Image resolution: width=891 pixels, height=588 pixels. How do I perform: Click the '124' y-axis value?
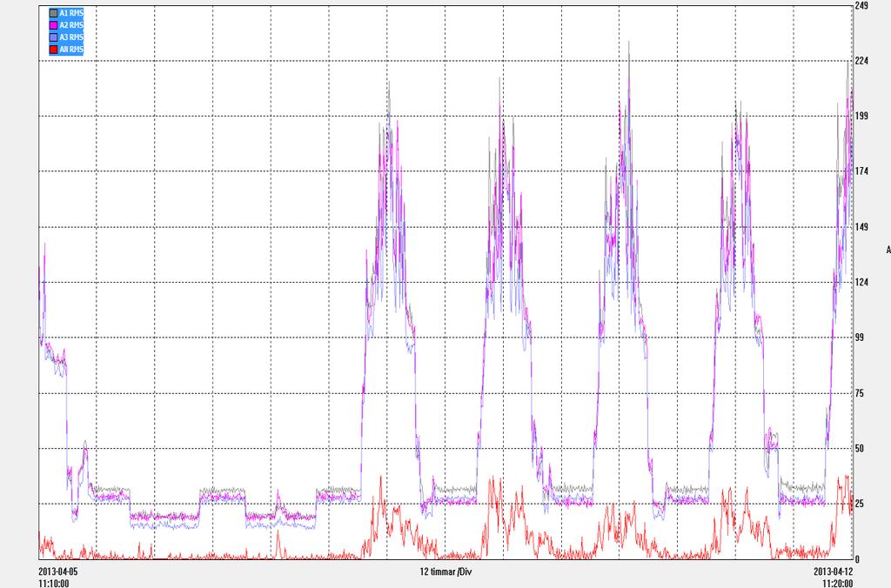pyautogui.click(x=861, y=282)
